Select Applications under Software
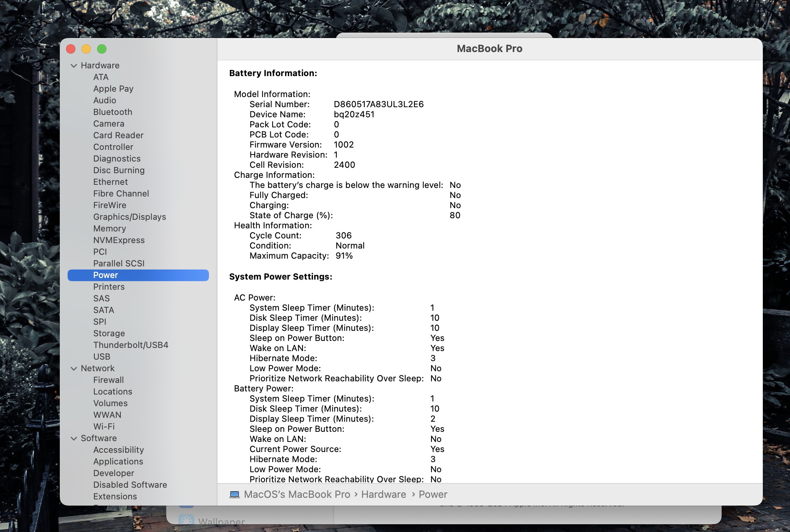The height and width of the screenshot is (532, 790). tap(118, 461)
